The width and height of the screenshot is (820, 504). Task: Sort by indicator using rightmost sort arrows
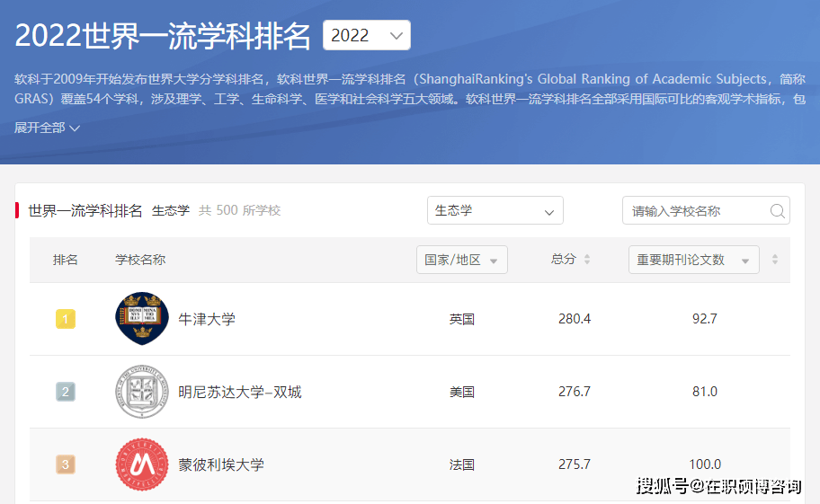775,260
